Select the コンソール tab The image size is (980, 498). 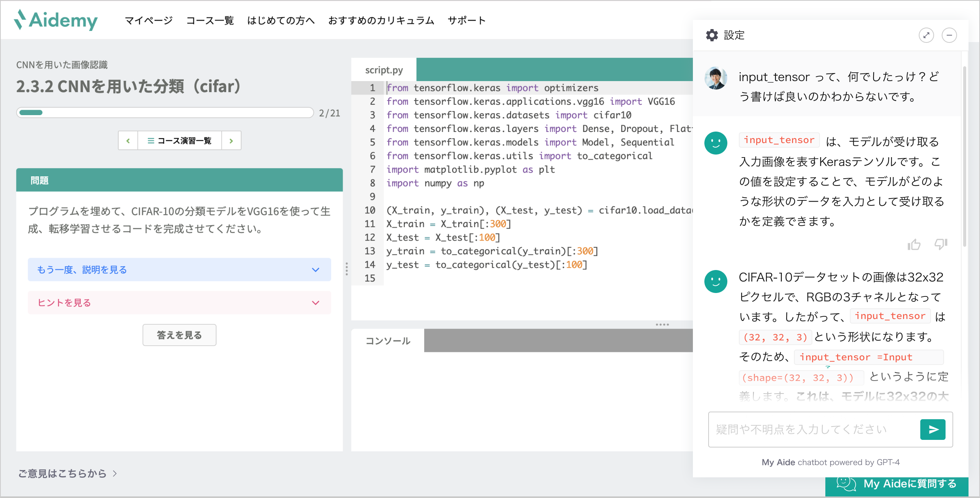coord(387,341)
